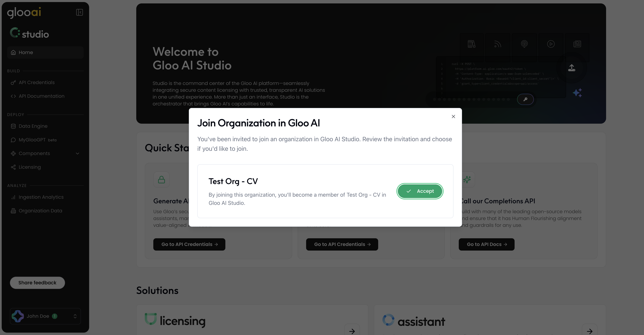This screenshot has height=335, width=644.
Task: Click the Test Org - CV title
Action: (233, 181)
